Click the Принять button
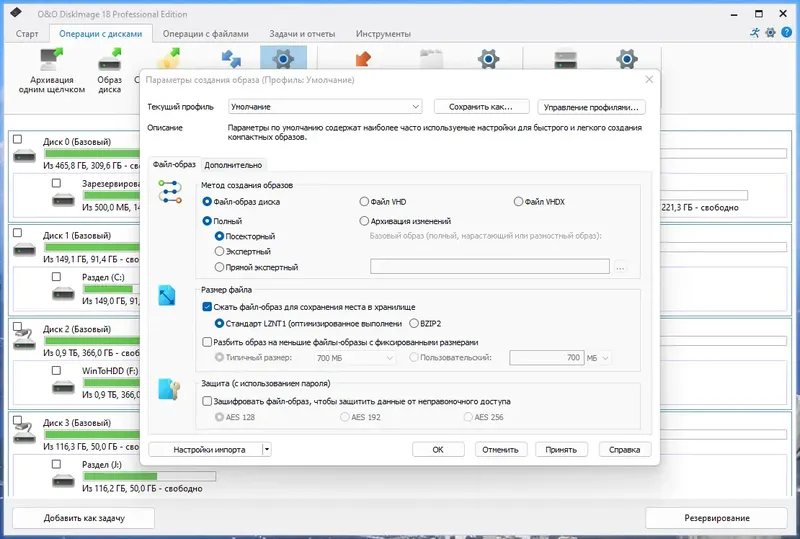The image size is (800, 539). (561, 449)
